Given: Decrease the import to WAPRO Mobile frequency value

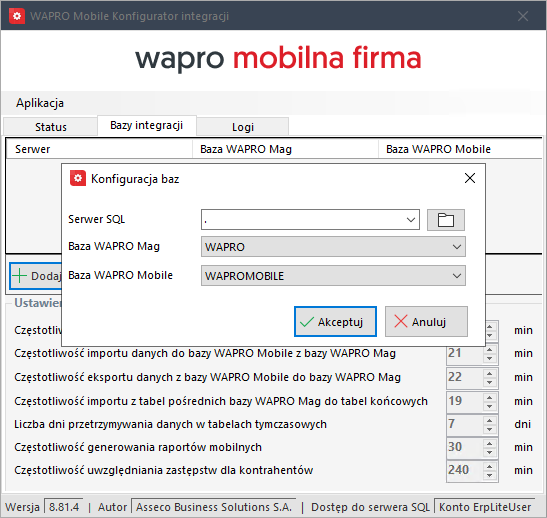Looking at the screenshot, I should [490, 358].
